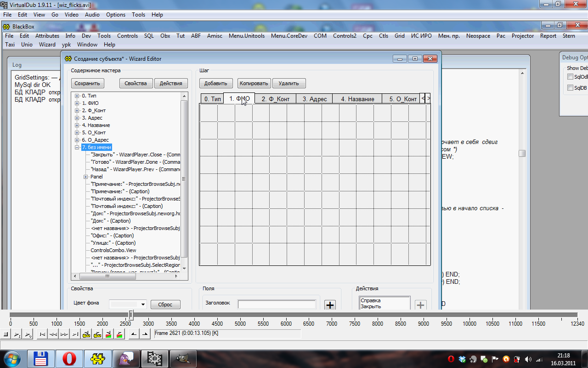Open the Цвет фона color dropdown

pos(143,305)
